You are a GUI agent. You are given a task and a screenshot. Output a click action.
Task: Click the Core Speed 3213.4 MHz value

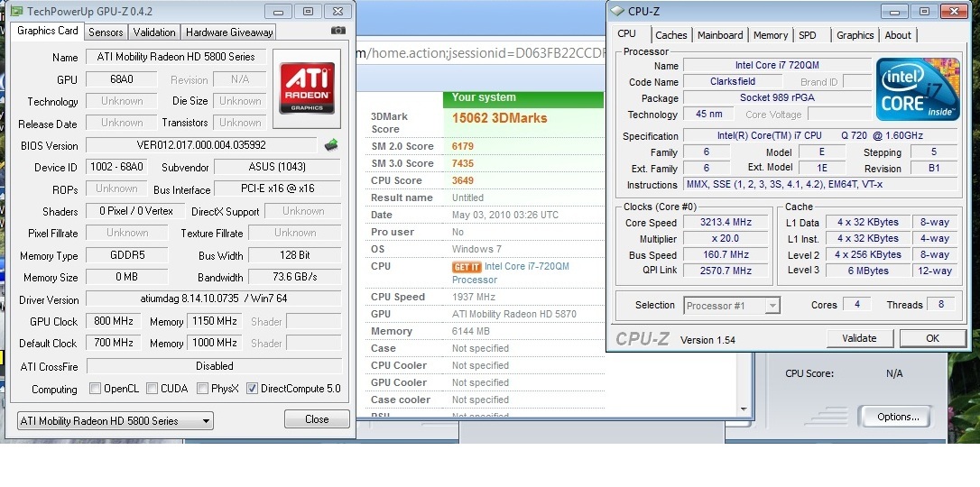click(x=726, y=222)
